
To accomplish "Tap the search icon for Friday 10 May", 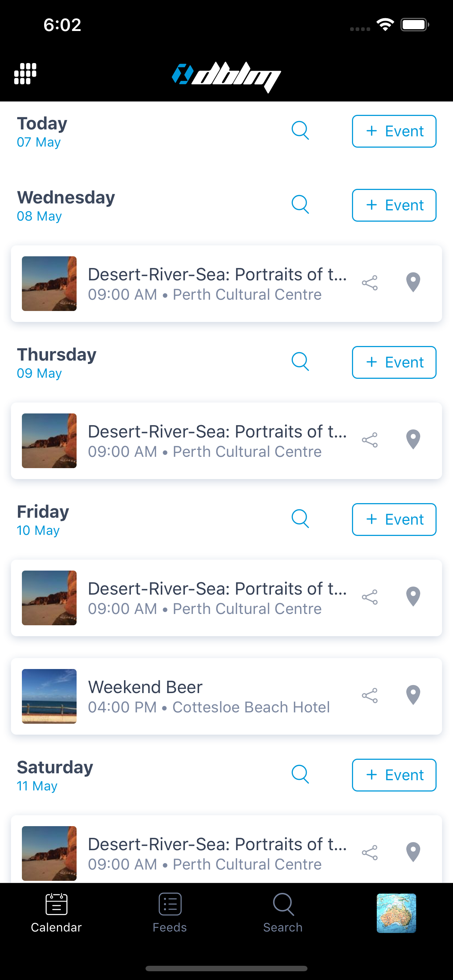I will (300, 518).
